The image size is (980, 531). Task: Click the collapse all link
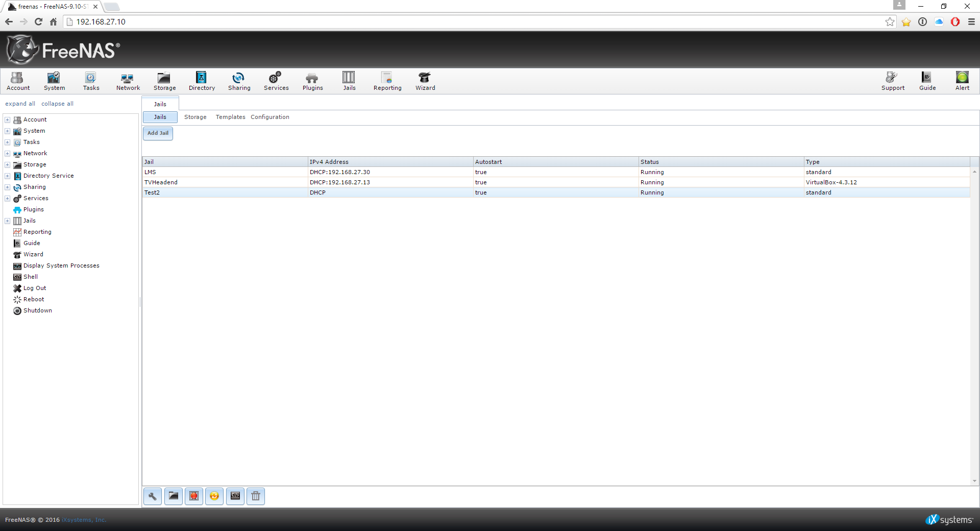click(57, 104)
